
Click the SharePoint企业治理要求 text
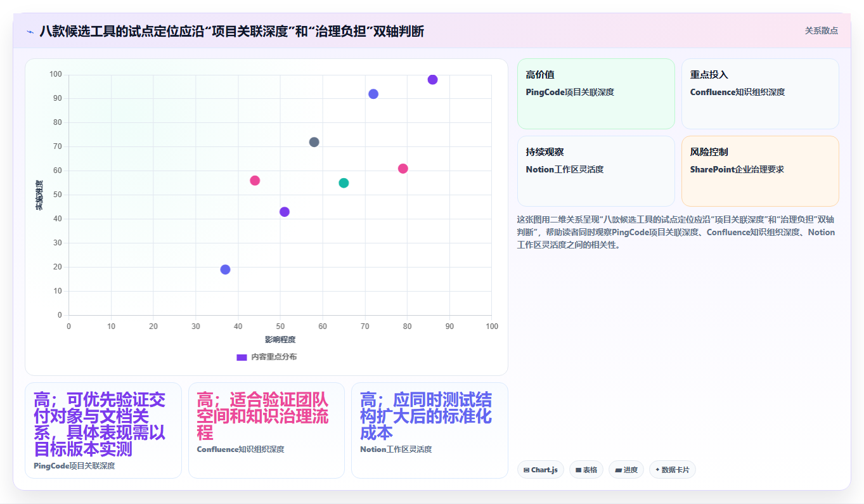[x=738, y=170]
